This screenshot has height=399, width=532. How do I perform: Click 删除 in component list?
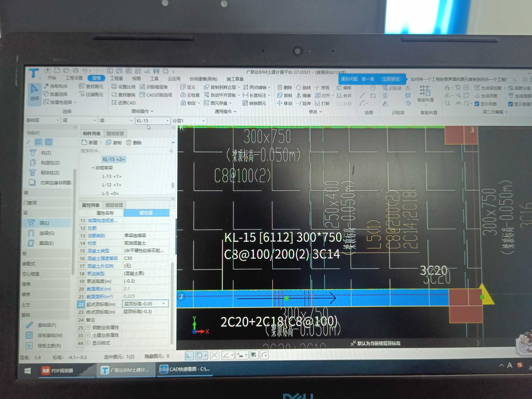134,143
